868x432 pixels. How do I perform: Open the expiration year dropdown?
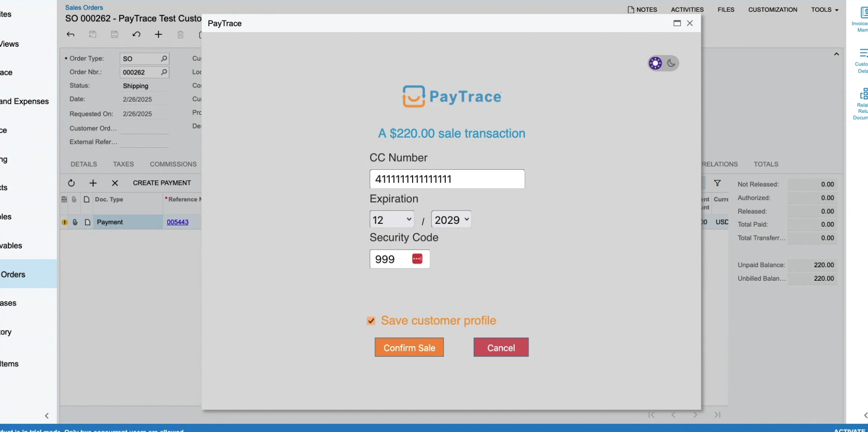(451, 220)
